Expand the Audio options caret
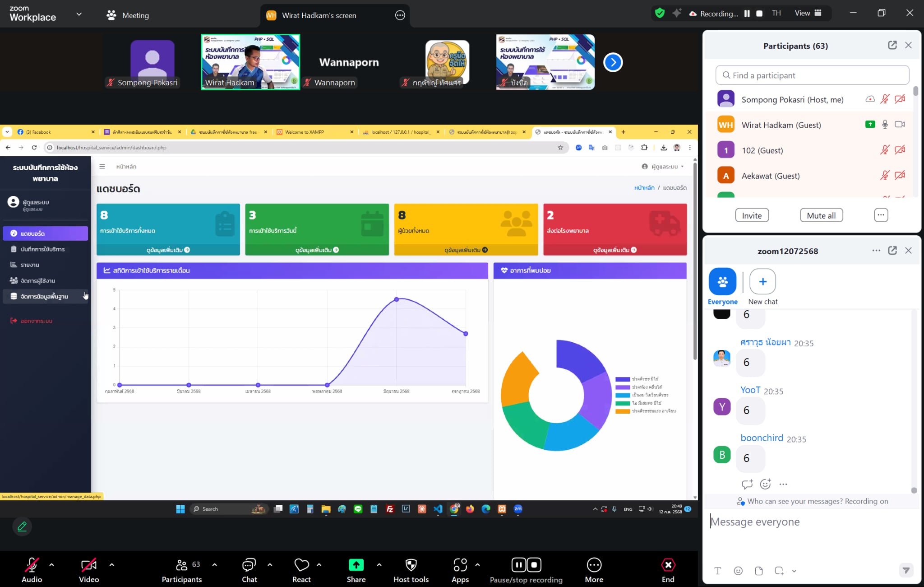Viewport: 924px width, 587px height. [x=51, y=564]
